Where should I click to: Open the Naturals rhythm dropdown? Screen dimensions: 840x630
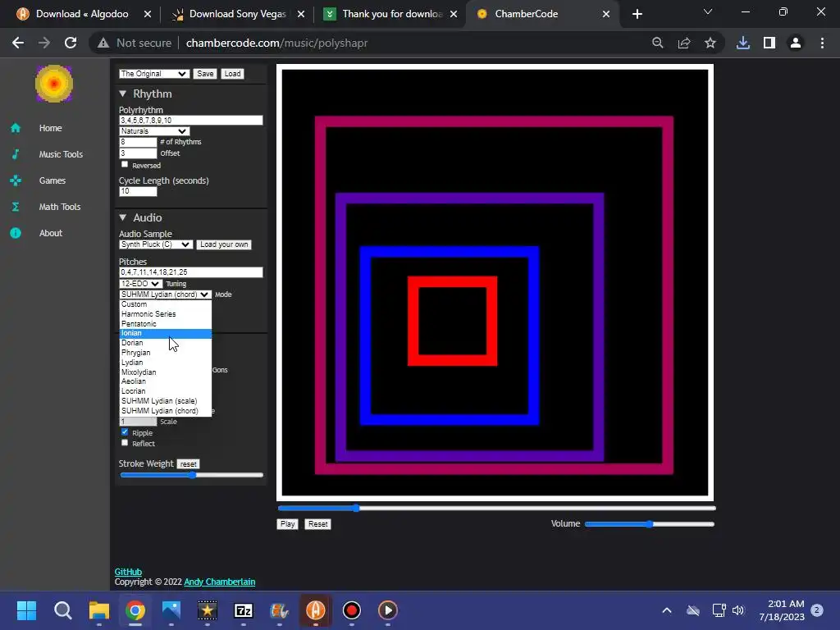[x=154, y=131]
